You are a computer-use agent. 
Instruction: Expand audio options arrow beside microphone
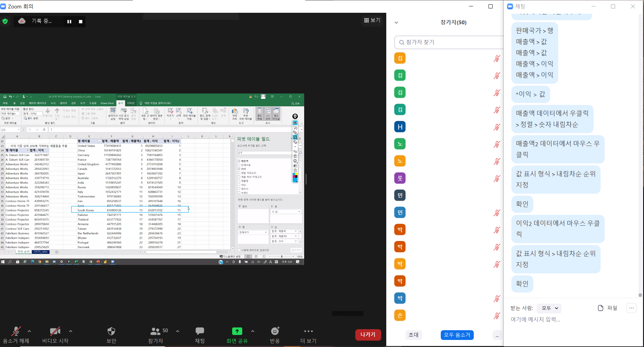click(x=29, y=331)
